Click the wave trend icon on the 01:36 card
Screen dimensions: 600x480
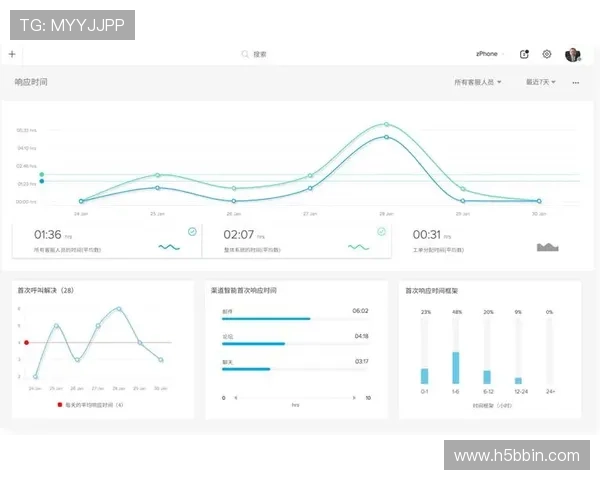(x=168, y=246)
